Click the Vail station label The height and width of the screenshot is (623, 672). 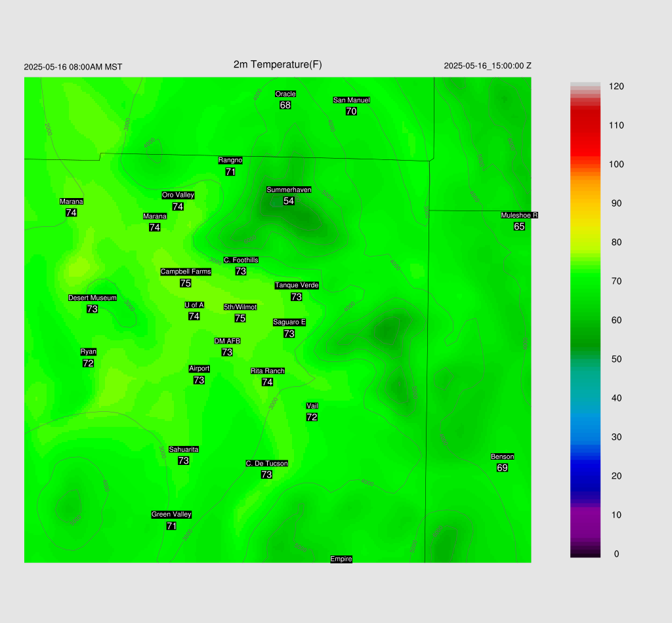[x=312, y=406]
